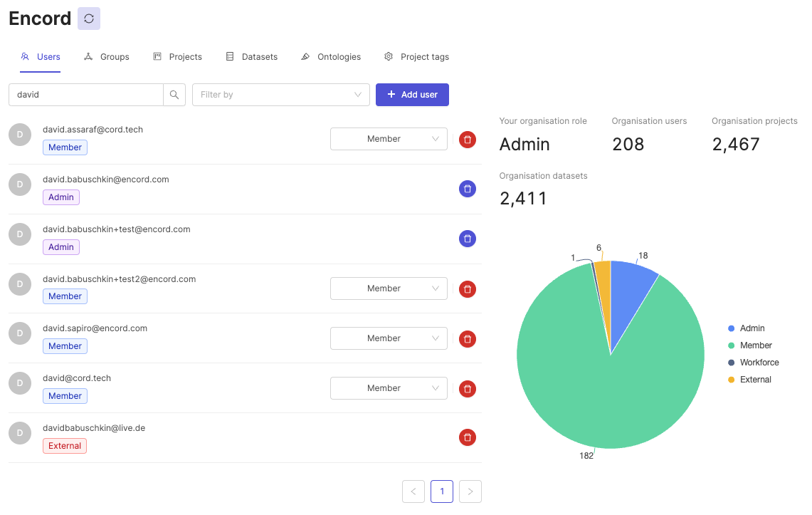Open the Ontologies tab

point(331,57)
